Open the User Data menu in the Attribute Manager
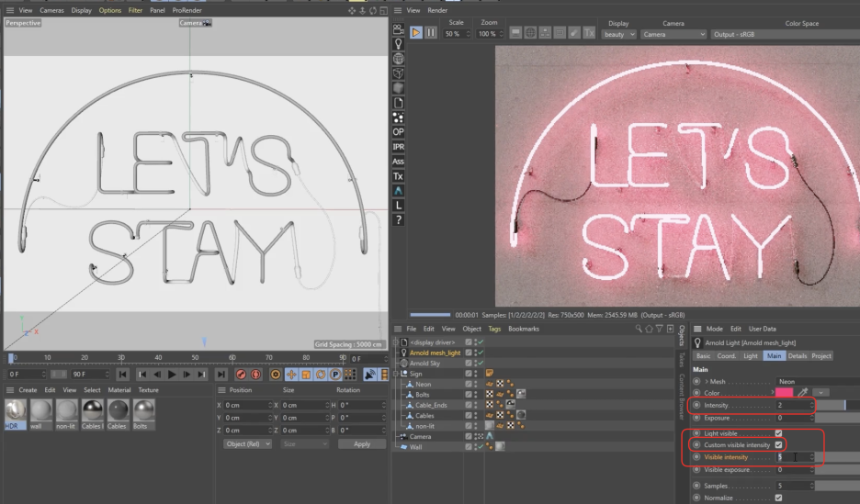Screen dimensions: 860x504 point(763,329)
